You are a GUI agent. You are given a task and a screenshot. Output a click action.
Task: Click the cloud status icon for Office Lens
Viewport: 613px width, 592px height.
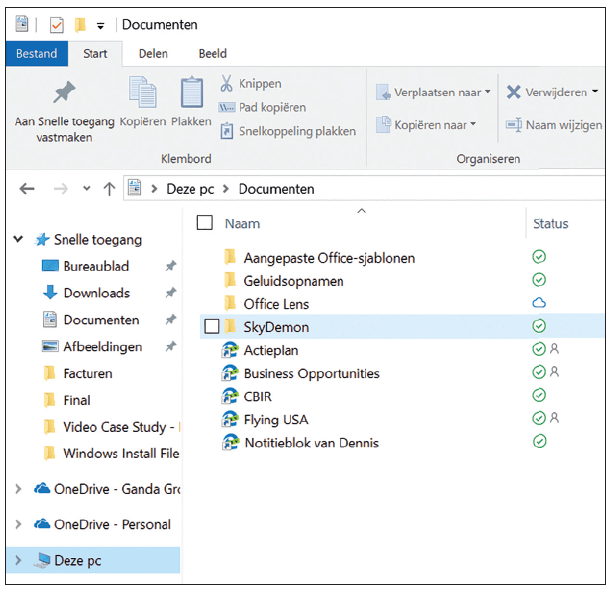click(x=539, y=303)
